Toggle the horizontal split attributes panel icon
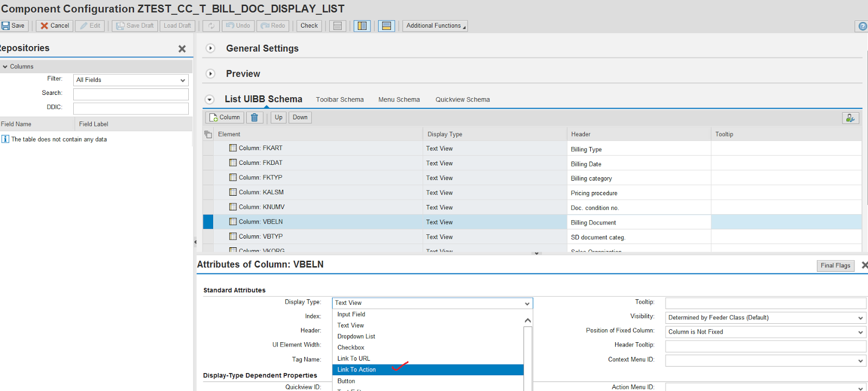 pyautogui.click(x=386, y=26)
